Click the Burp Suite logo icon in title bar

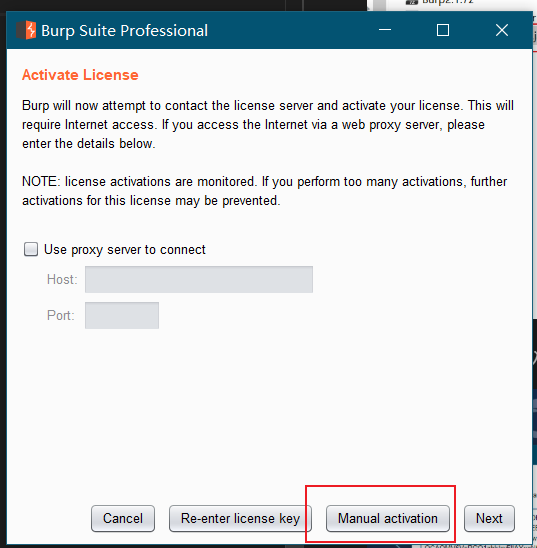pos(26,30)
